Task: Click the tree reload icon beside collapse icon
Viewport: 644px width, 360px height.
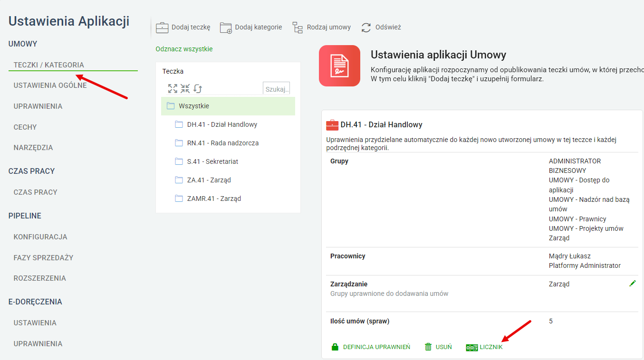Action: pos(198,88)
